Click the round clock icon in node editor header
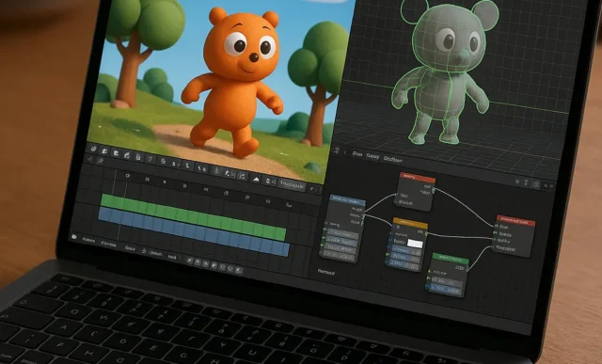Image resolution: width=602 pixels, height=364 pixels. point(536,184)
